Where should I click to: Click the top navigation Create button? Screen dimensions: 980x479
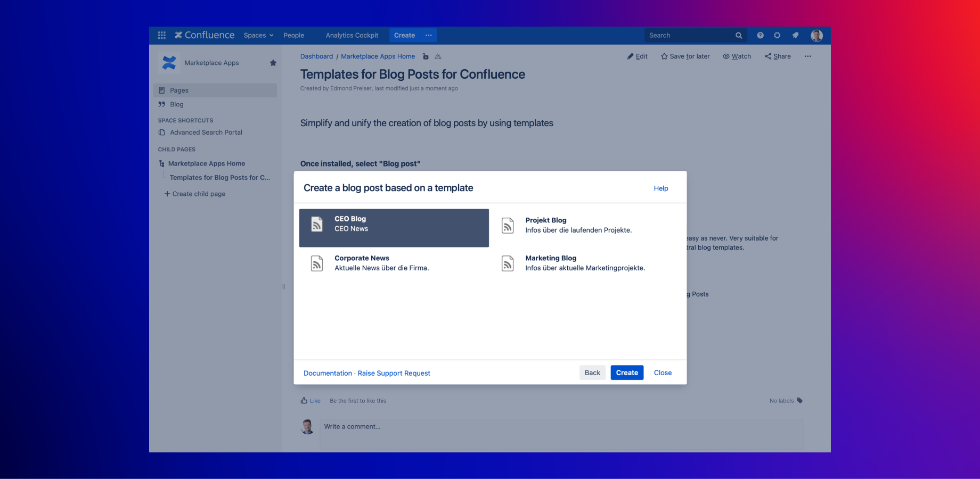pos(404,36)
